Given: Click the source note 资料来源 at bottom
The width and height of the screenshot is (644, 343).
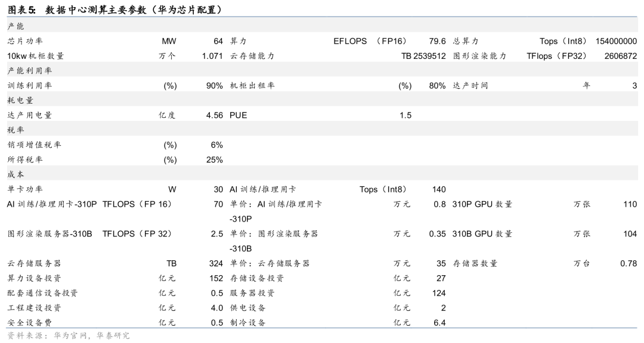Looking at the screenshot, I should tap(68, 336).
